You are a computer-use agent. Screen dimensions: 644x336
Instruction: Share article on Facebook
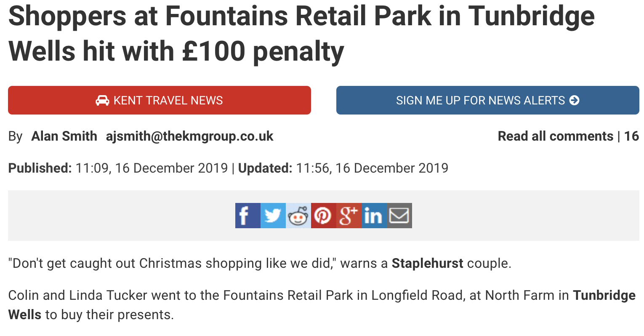point(247,216)
